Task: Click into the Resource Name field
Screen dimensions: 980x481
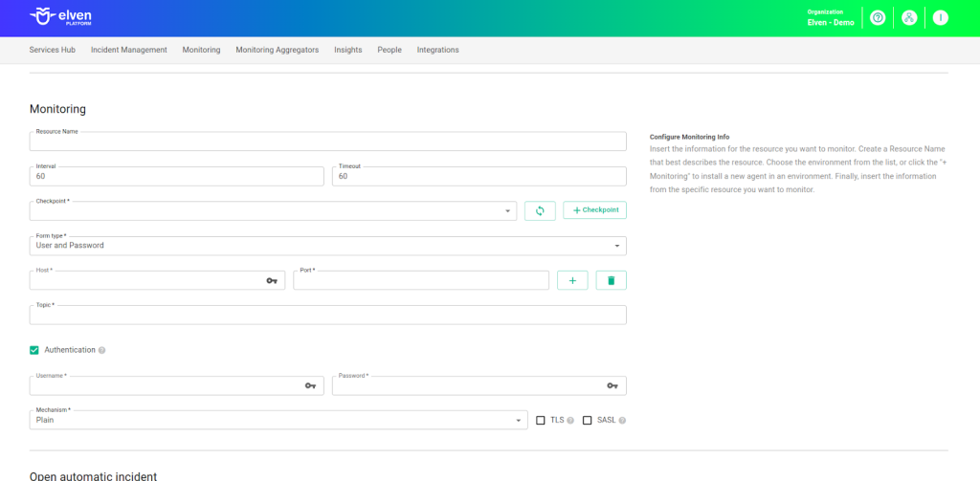Action: point(327,142)
